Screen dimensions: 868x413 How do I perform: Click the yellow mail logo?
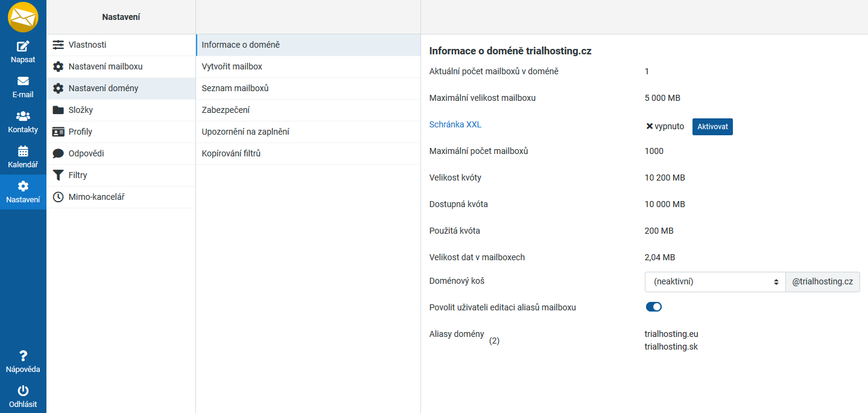pyautogui.click(x=23, y=17)
